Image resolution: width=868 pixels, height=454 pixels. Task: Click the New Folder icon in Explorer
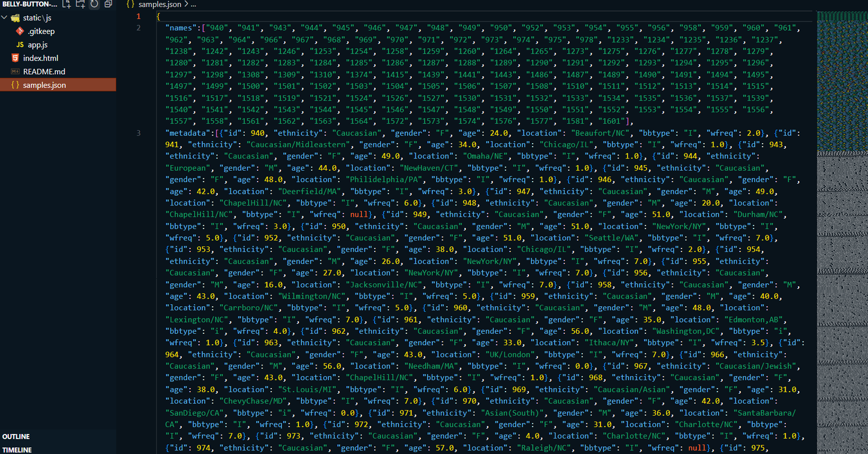click(x=80, y=4)
